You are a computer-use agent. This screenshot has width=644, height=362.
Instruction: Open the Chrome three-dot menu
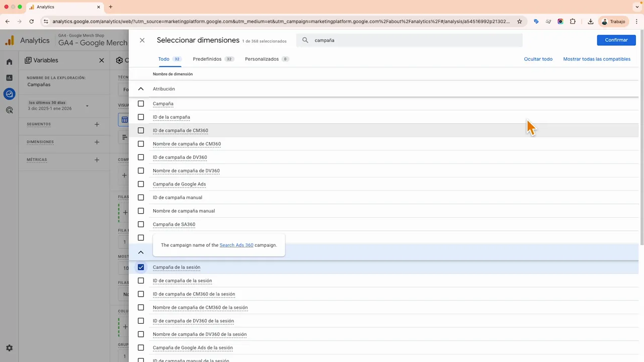(x=636, y=22)
